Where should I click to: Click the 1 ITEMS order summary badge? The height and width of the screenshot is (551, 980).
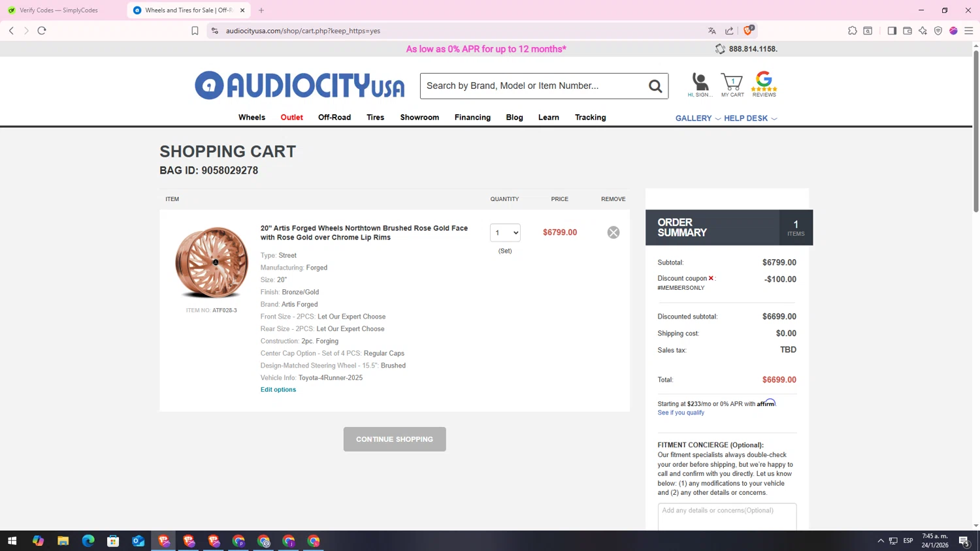tap(796, 227)
